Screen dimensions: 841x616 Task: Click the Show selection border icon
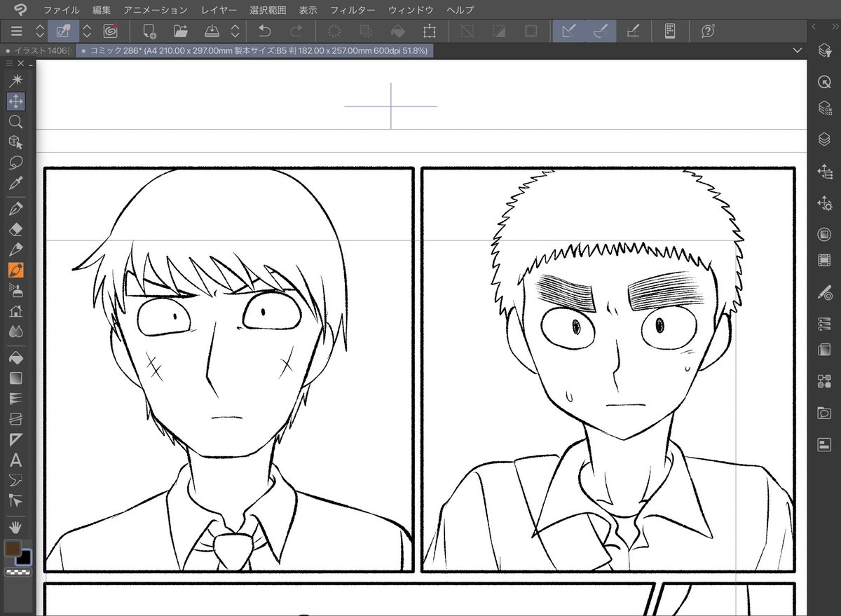[x=531, y=31]
